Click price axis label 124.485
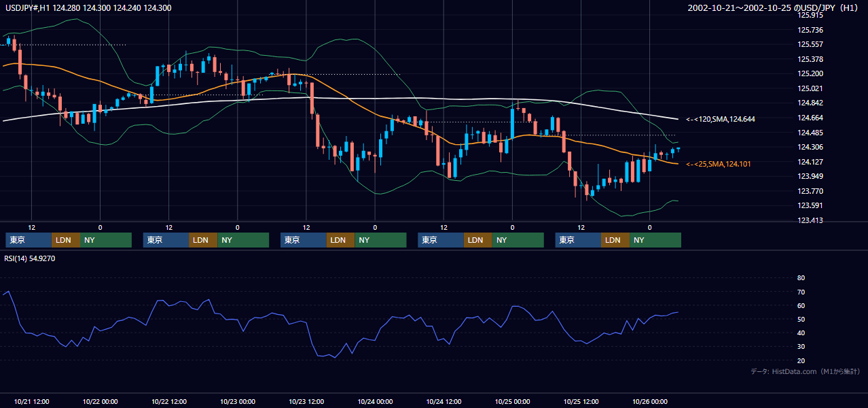 (x=810, y=133)
